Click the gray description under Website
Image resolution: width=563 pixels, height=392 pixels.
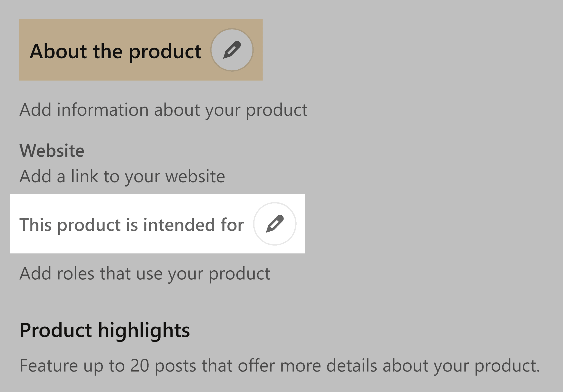pyautogui.click(x=123, y=176)
